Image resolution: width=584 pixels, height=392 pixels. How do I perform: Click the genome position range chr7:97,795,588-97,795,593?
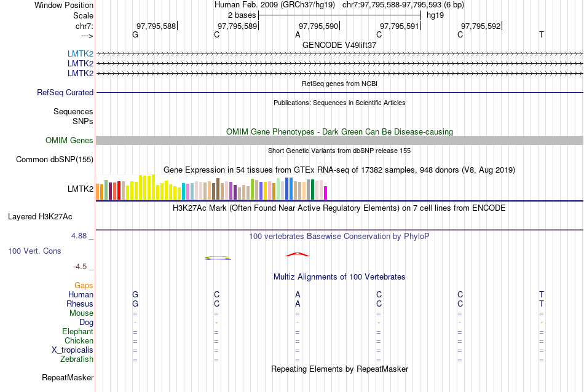click(392, 5)
